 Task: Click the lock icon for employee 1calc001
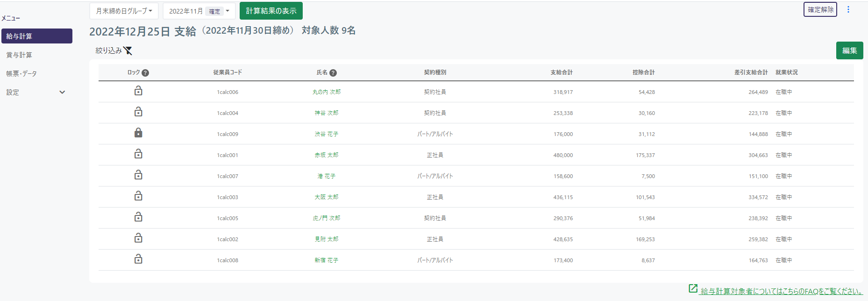(138, 154)
